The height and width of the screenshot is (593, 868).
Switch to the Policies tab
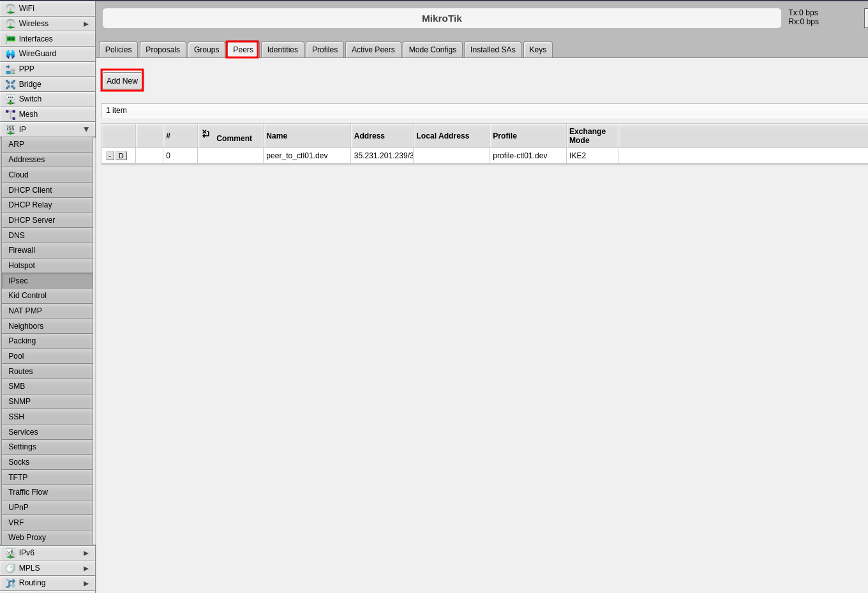118,50
